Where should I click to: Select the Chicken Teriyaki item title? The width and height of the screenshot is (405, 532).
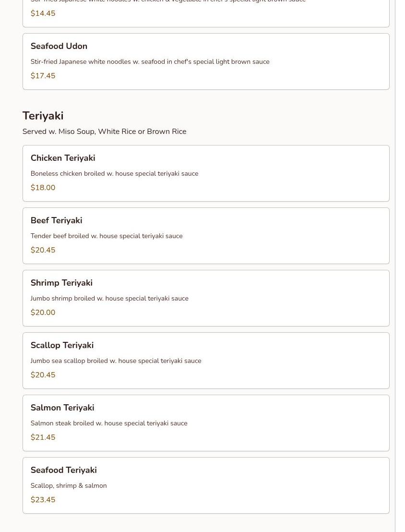62,158
